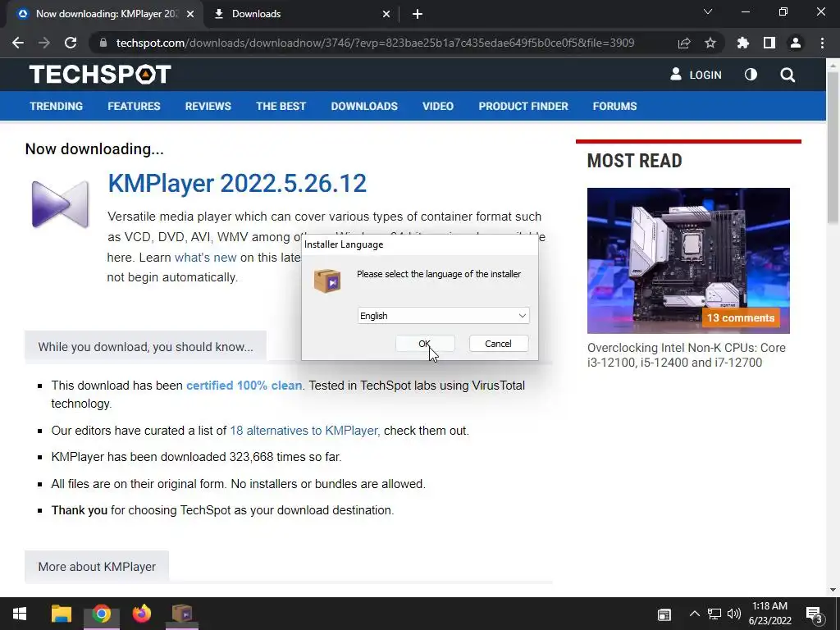The width and height of the screenshot is (840, 630).
Task: Click the LOGIN link
Action: [x=696, y=75]
